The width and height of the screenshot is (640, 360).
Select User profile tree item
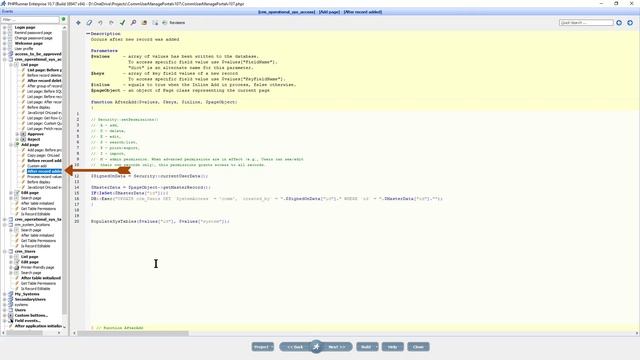(x=24, y=49)
